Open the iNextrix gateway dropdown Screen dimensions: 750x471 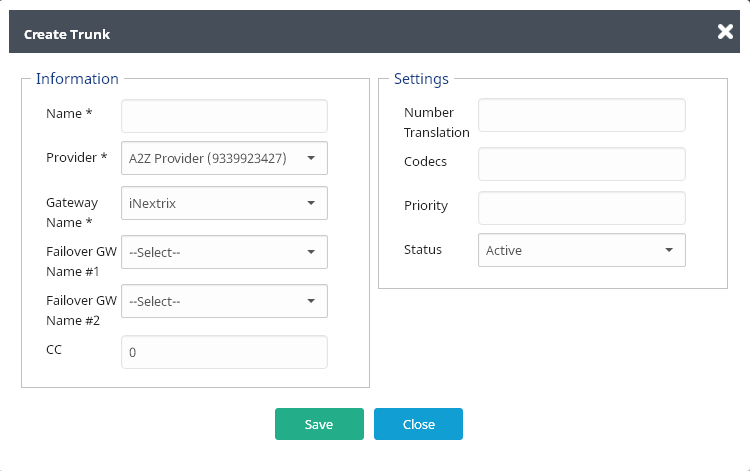pyautogui.click(x=224, y=203)
